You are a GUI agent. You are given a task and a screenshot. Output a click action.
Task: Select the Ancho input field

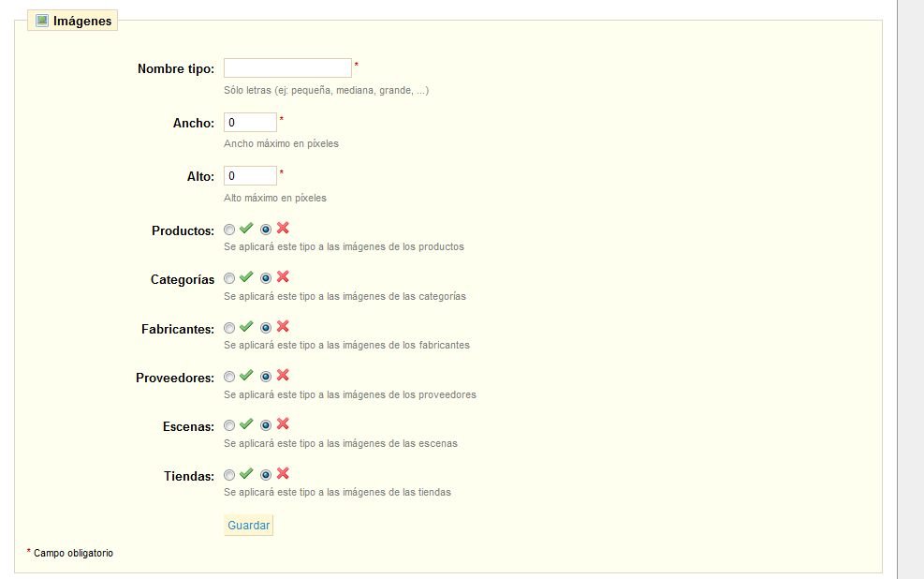click(249, 122)
